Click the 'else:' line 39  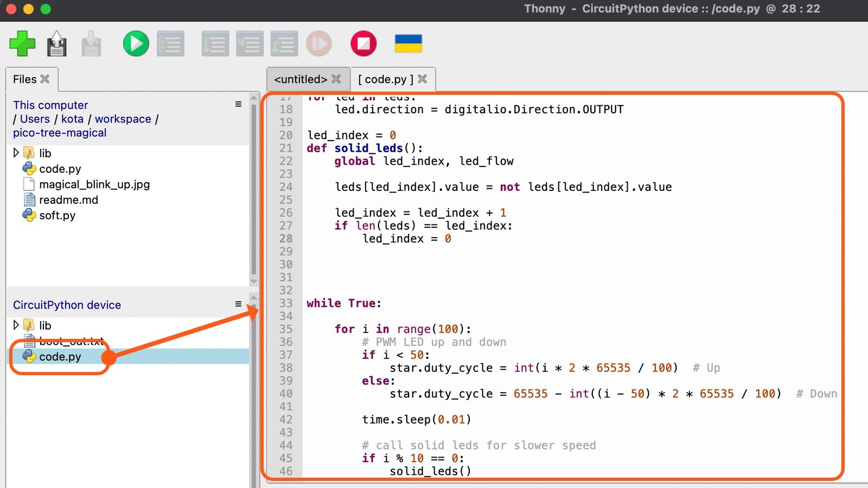tap(379, 381)
